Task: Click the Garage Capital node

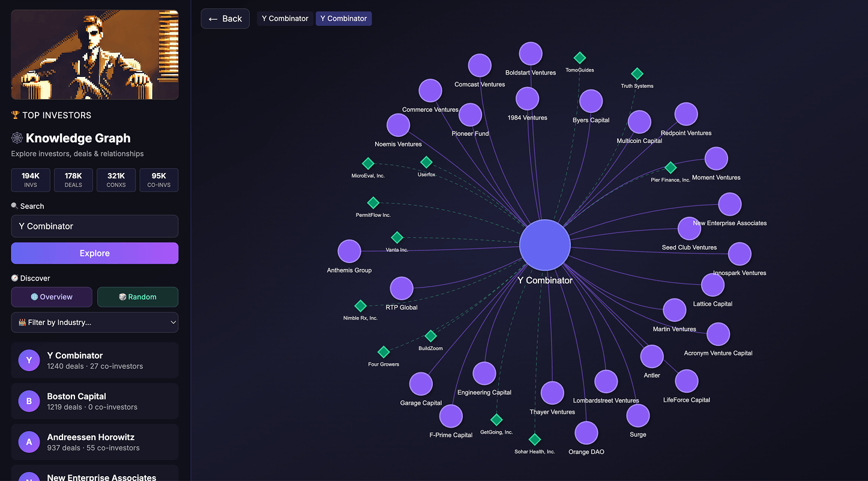Action: pyautogui.click(x=421, y=384)
